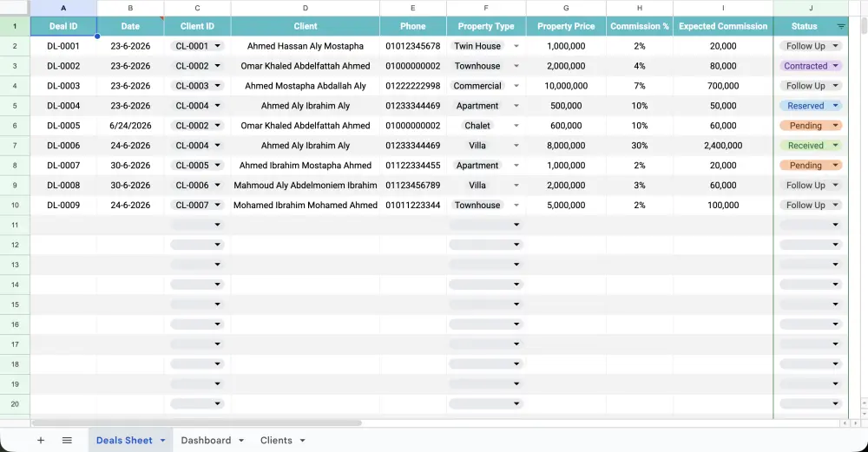
Task: Open the Status column filter icon
Action: point(841,27)
